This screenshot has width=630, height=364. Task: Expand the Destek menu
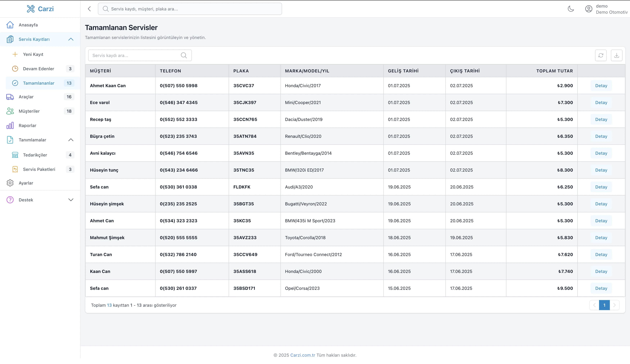[71, 200]
